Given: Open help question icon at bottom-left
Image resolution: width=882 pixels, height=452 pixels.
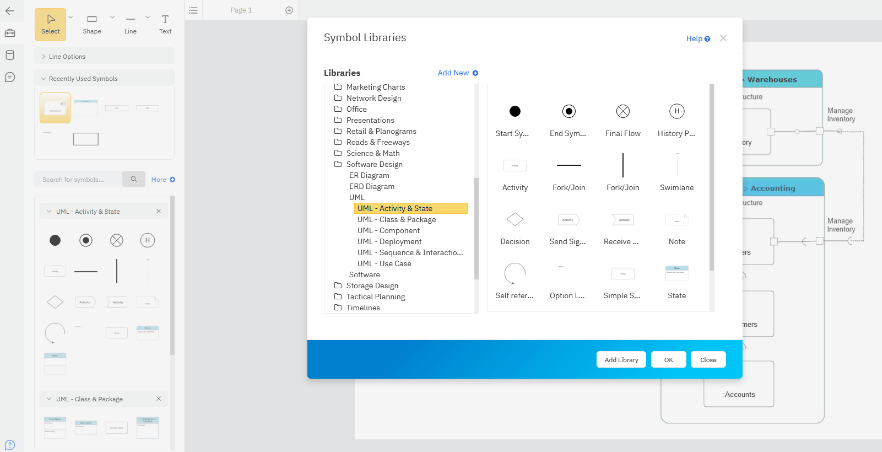Looking at the screenshot, I should [10, 445].
